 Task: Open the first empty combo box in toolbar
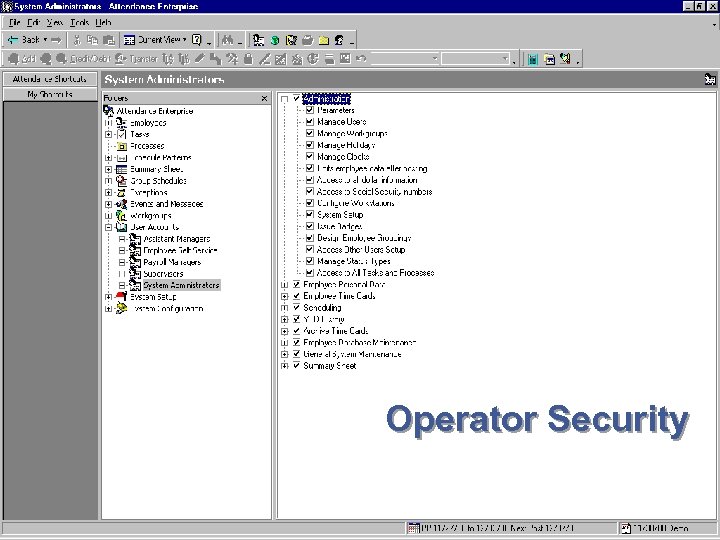click(404, 59)
